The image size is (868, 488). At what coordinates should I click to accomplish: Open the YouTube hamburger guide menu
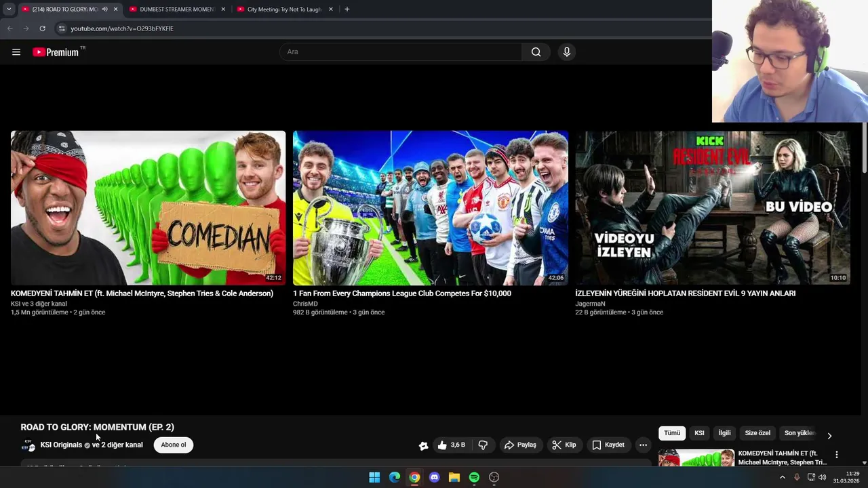[x=16, y=52]
